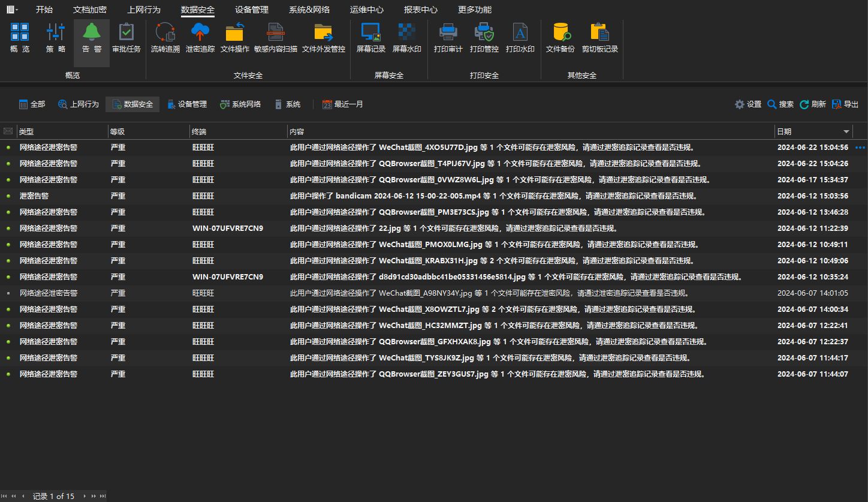Viewport: 868px width, 502px height.
Task: Select read alert row WeChat截图_A98NY34Y.jpg
Action: pyautogui.click(x=434, y=293)
